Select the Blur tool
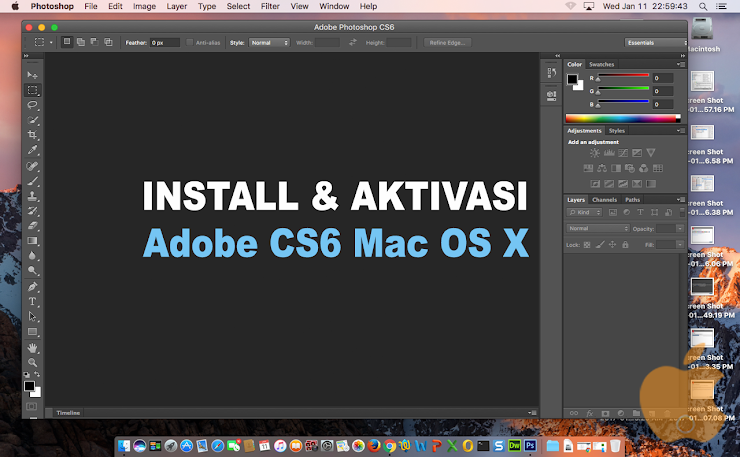 32,256
